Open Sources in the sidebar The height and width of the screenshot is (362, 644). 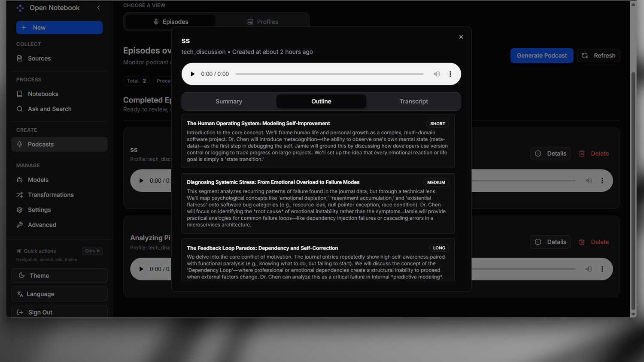point(59,58)
